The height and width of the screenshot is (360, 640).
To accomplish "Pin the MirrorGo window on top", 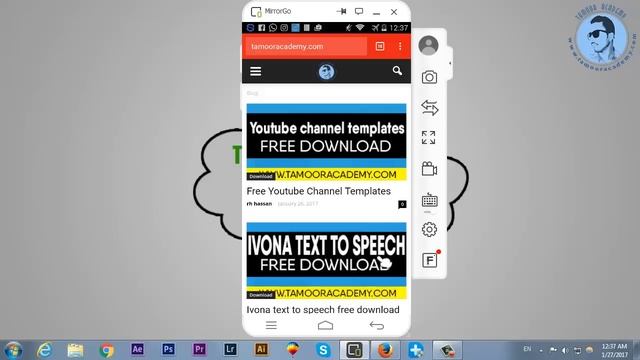I will coord(342,11).
